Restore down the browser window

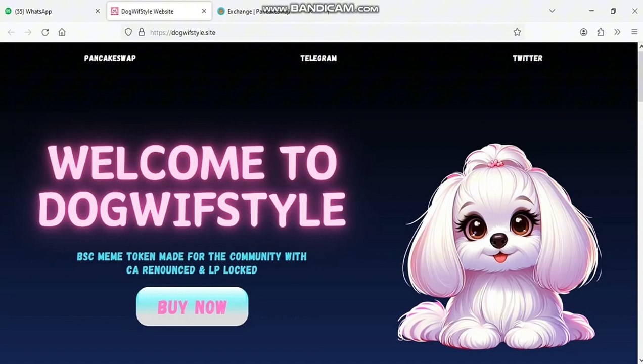(x=613, y=11)
